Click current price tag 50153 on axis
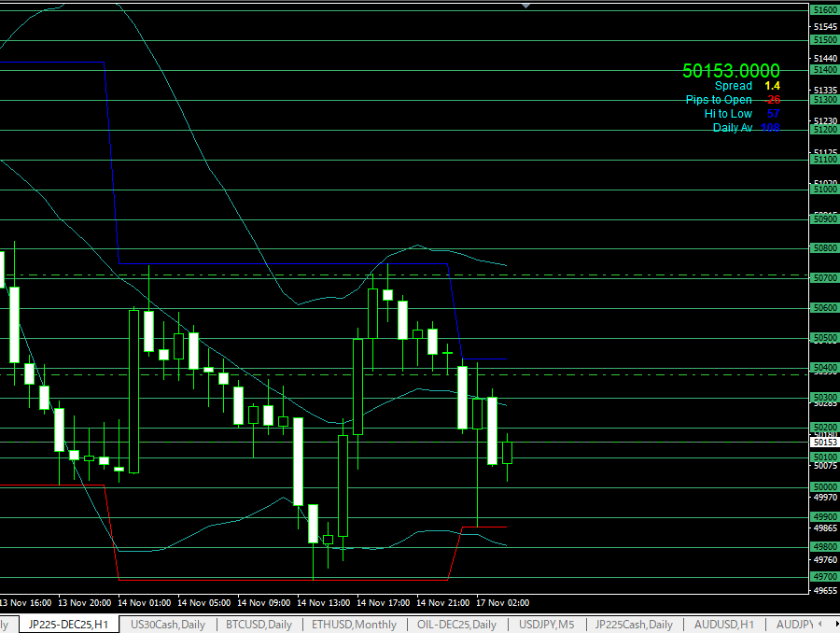The width and height of the screenshot is (840, 633). [824, 443]
